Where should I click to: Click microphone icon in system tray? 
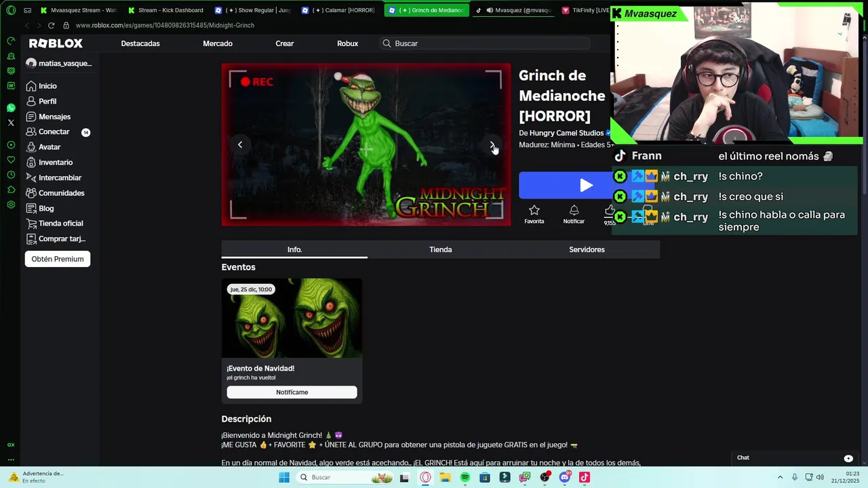pos(795,477)
